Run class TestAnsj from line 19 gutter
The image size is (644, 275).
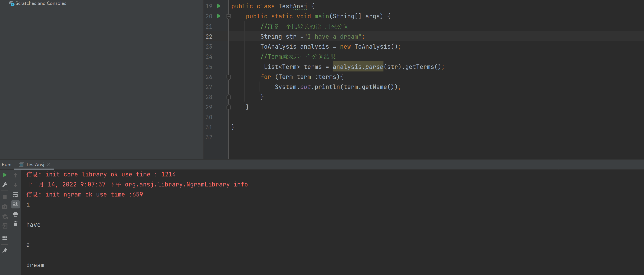click(219, 6)
